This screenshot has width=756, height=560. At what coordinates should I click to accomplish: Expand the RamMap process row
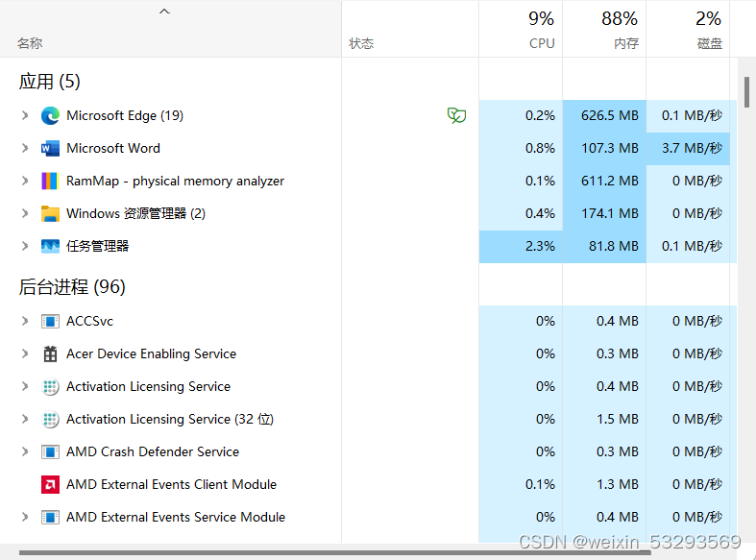coord(25,182)
